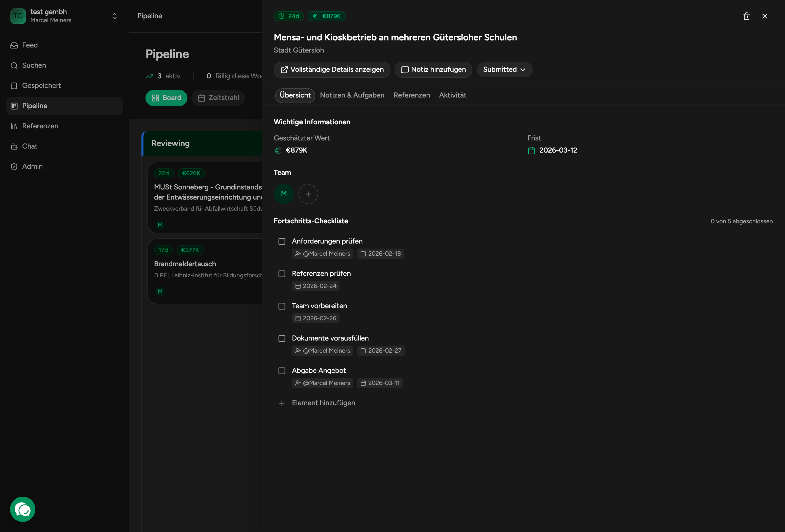Click the add team member plus icon
785x532 pixels.
point(308,194)
